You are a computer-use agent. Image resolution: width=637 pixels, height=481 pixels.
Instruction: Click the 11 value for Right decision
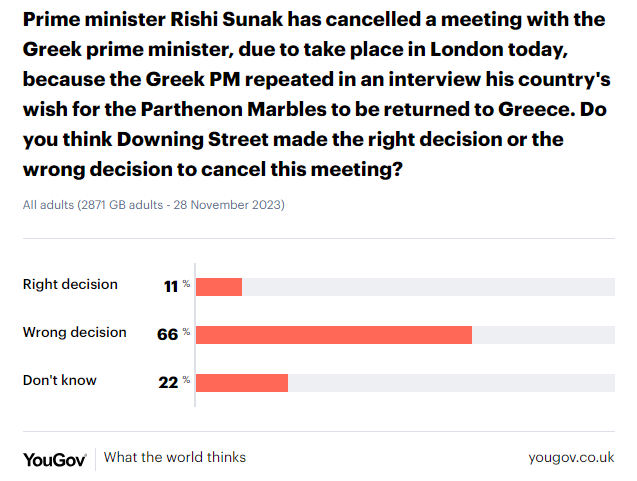[171, 286]
